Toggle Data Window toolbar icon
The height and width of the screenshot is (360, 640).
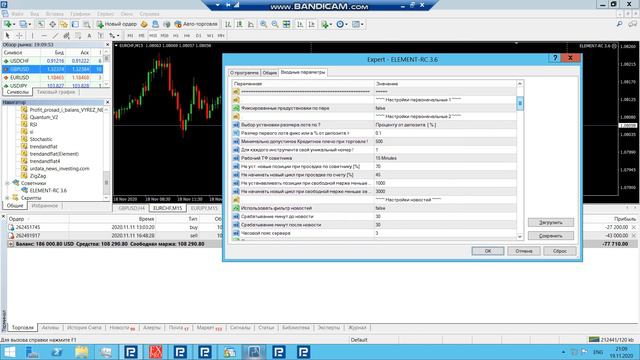pyautogui.click(x=53, y=24)
